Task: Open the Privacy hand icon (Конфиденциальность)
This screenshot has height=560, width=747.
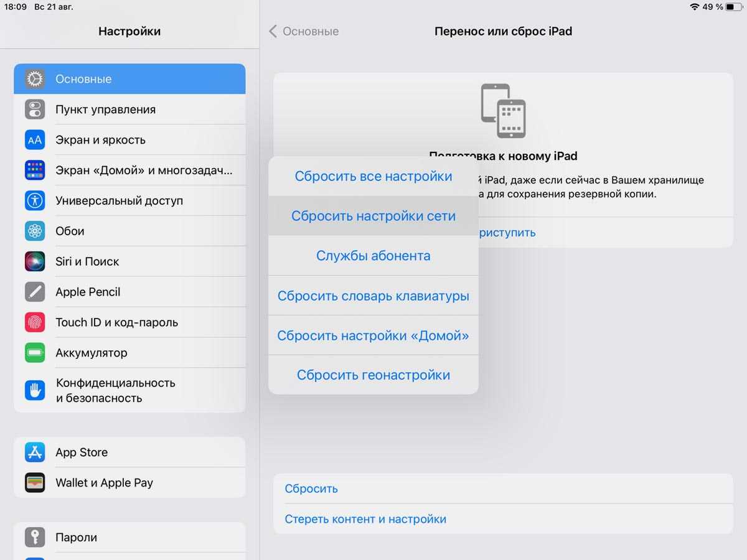Action: pos(35,390)
